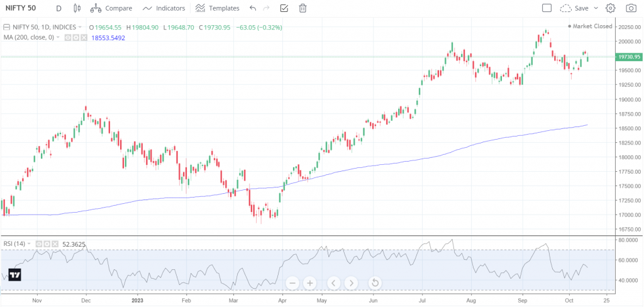
Task: Click the low price 19648.70
Action: pos(181,27)
